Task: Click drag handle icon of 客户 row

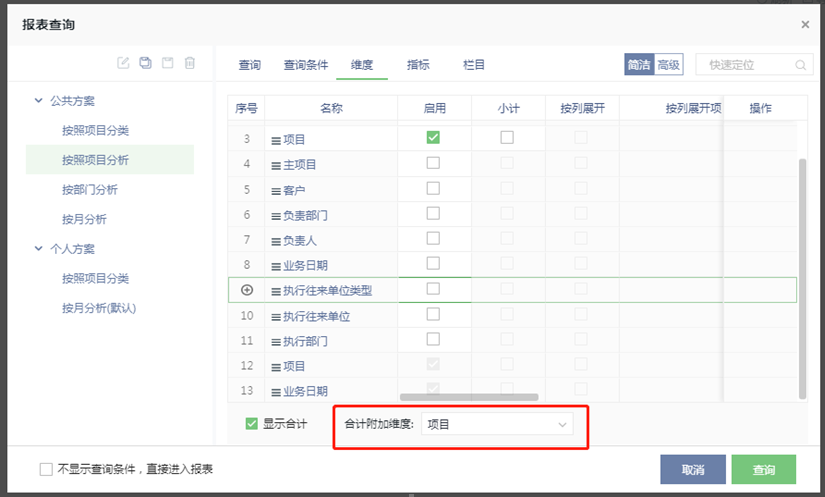Action: (x=276, y=191)
